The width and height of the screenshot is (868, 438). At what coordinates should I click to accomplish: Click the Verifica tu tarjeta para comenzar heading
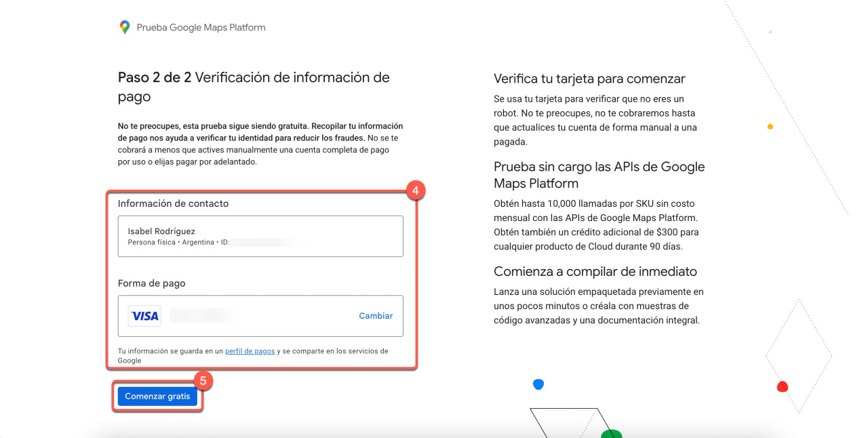click(x=590, y=79)
